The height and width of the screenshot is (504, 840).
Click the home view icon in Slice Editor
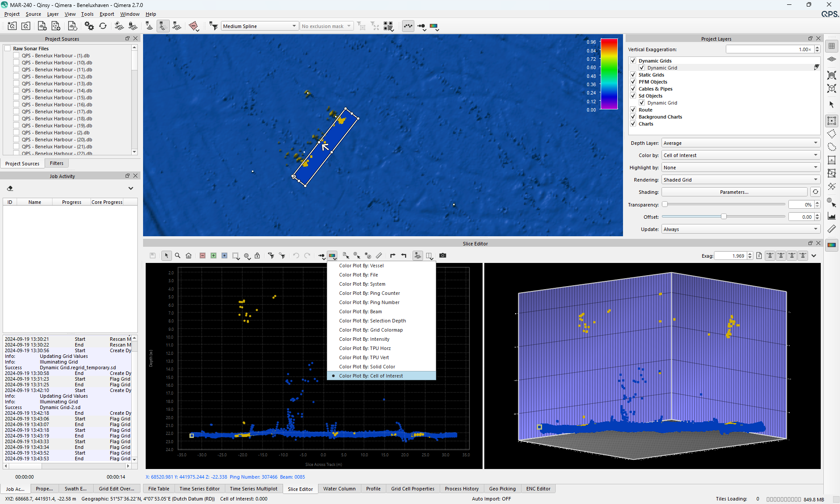(189, 255)
